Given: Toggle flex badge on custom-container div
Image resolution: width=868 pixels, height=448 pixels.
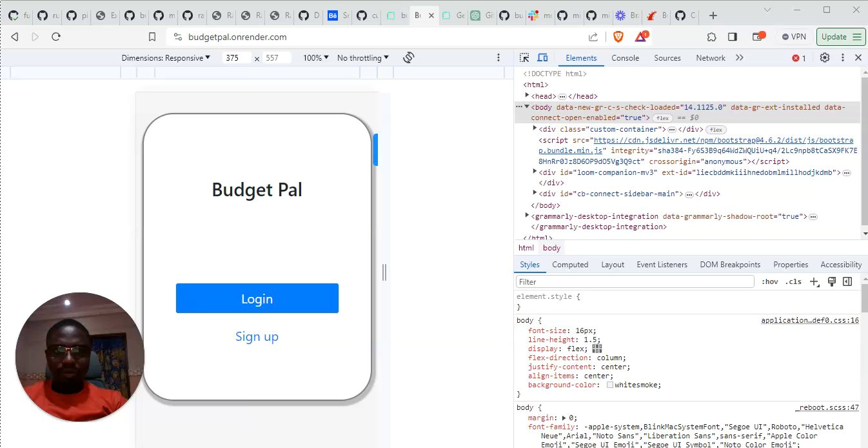Looking at the screenshot, I should point(716,130).
